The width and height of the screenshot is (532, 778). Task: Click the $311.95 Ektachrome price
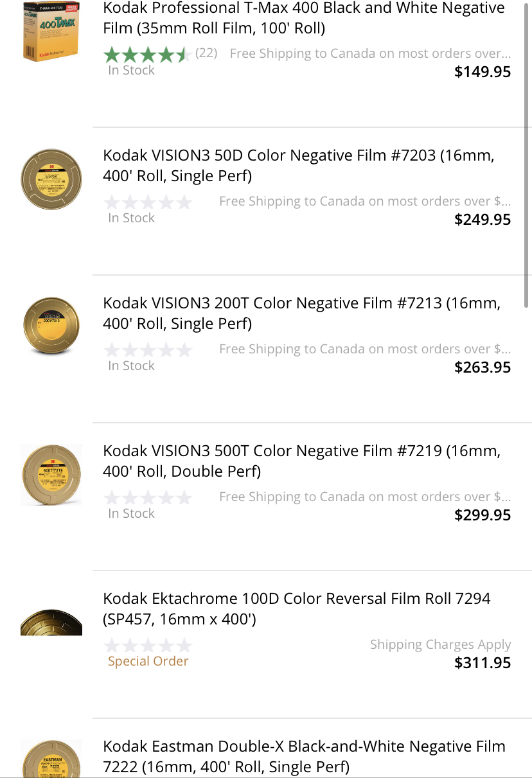point(483,663)
